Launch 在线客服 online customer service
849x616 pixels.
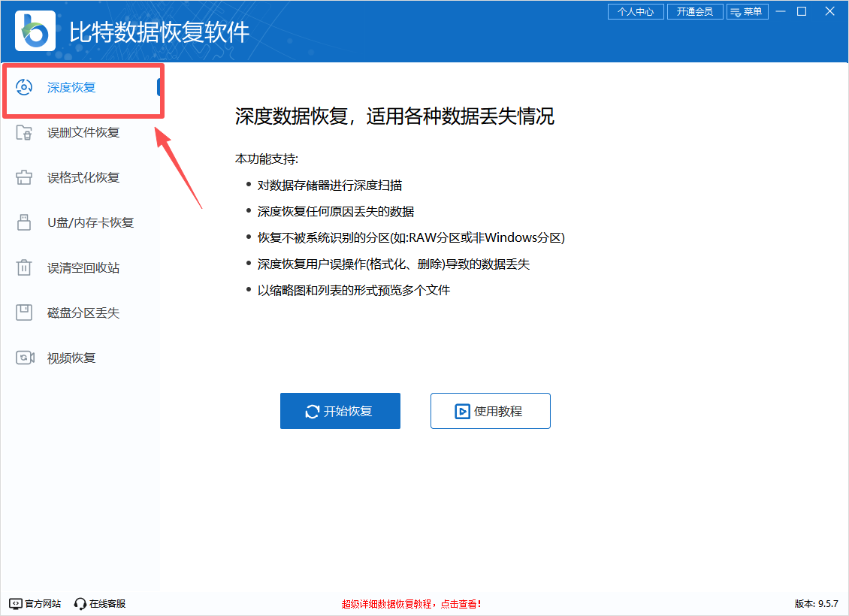(78, 603)
